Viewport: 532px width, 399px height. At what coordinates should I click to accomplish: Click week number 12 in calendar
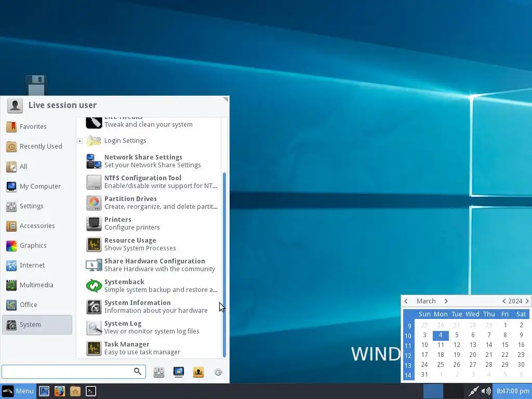coord(408,355)
